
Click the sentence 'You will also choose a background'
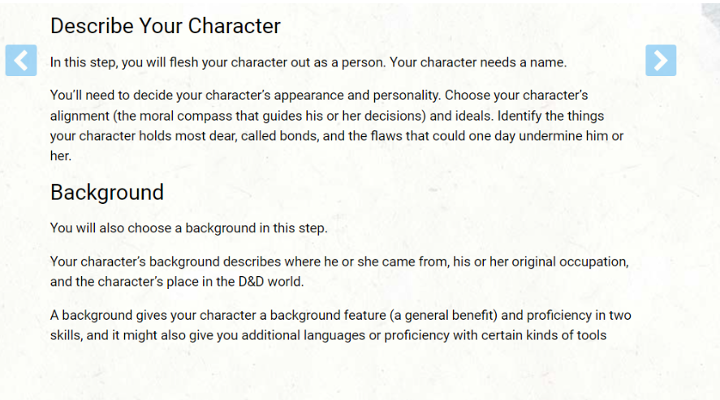tap(189, 228)
